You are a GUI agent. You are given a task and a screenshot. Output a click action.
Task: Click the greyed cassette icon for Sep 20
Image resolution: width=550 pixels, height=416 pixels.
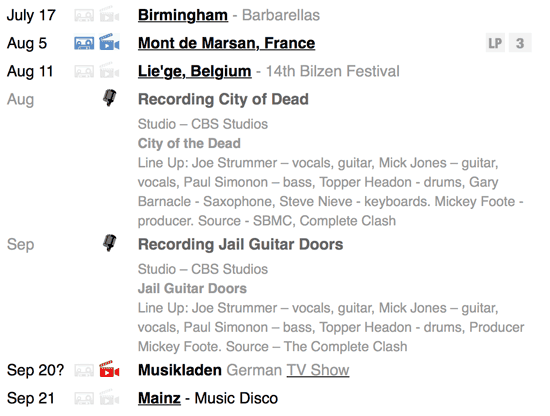tap(84, 370)
